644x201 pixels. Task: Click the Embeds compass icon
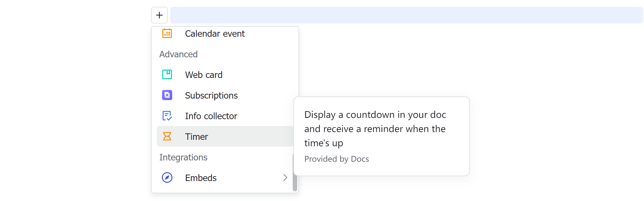tap(167, 177)
